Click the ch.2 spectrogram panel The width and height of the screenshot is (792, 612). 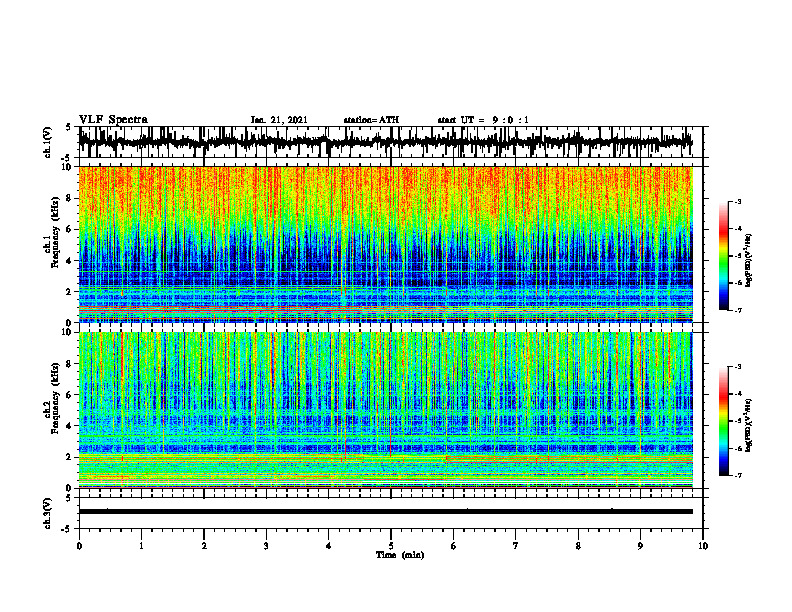point(385,410)
